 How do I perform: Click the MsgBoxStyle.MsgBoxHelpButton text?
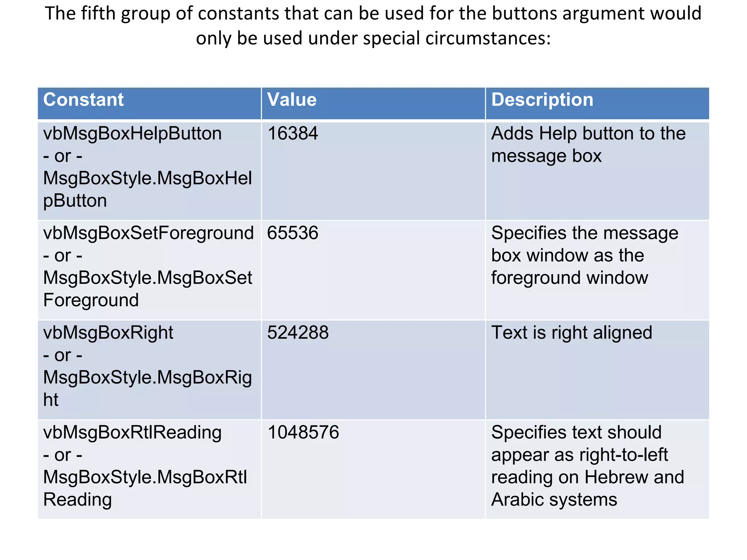147,190
